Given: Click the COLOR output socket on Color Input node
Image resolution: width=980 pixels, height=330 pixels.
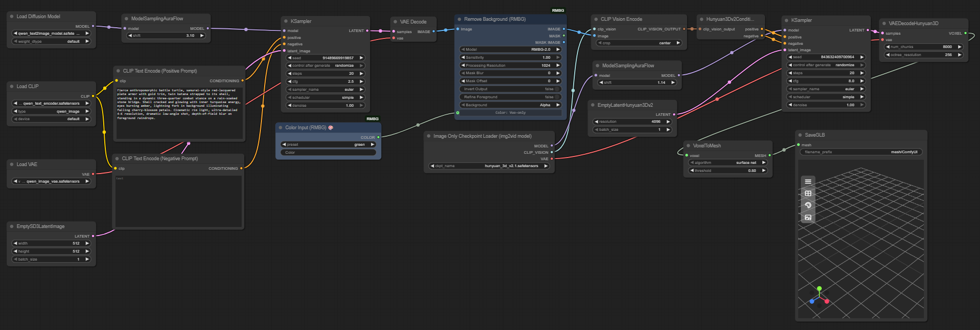Looking at the screenshot, I should pos(378,137).
